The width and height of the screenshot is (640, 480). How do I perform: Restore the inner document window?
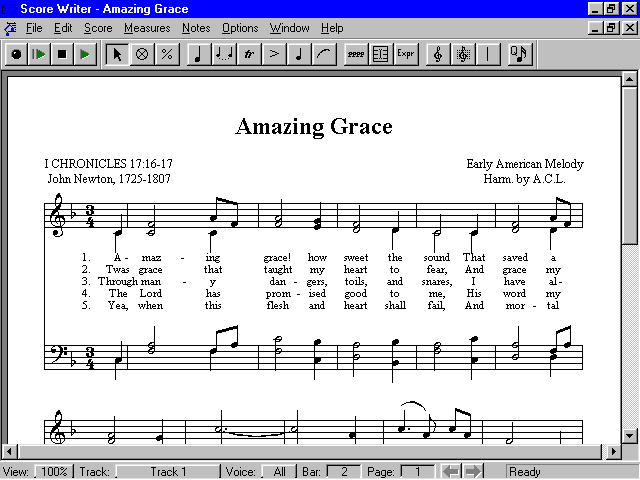[611, 28]
